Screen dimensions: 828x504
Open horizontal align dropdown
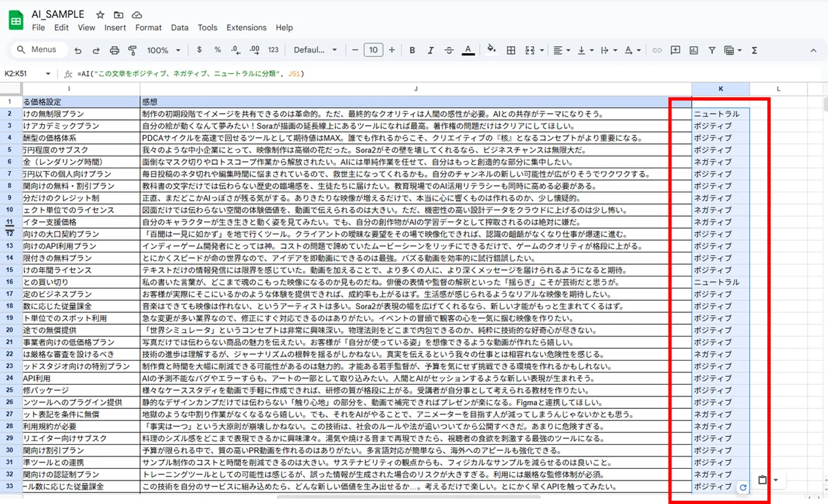click(x=562, y=50)
